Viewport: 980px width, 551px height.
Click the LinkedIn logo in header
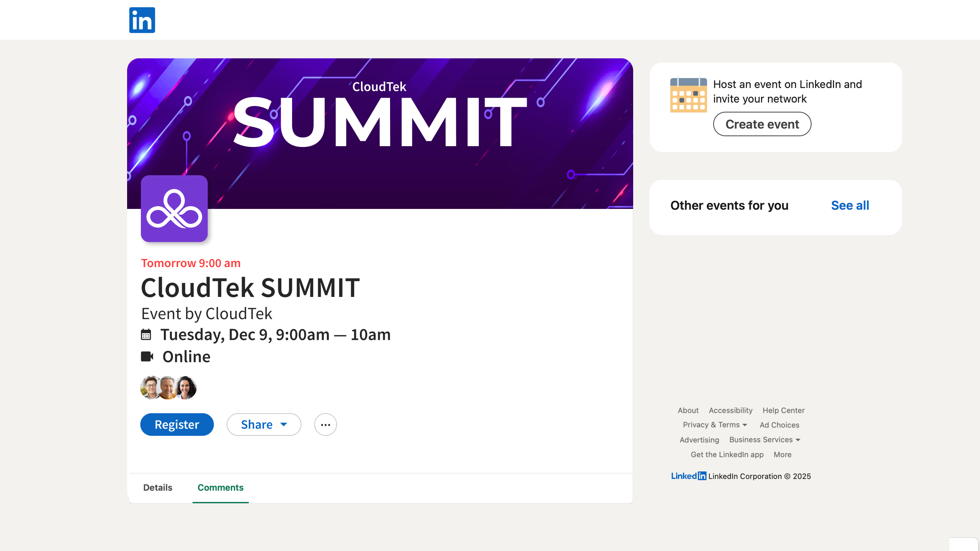(142, 20)
